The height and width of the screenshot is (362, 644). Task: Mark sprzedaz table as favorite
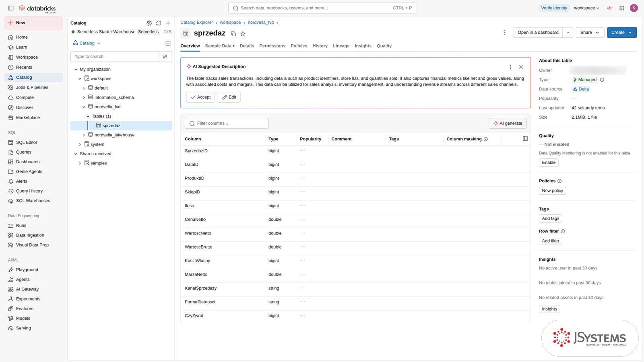click(243, 34)
